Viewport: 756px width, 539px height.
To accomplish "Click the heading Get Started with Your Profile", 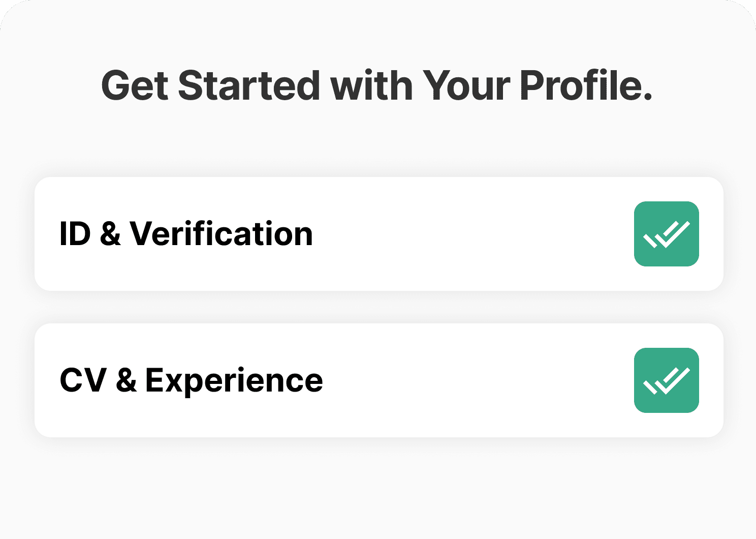I will coord(378,85).
